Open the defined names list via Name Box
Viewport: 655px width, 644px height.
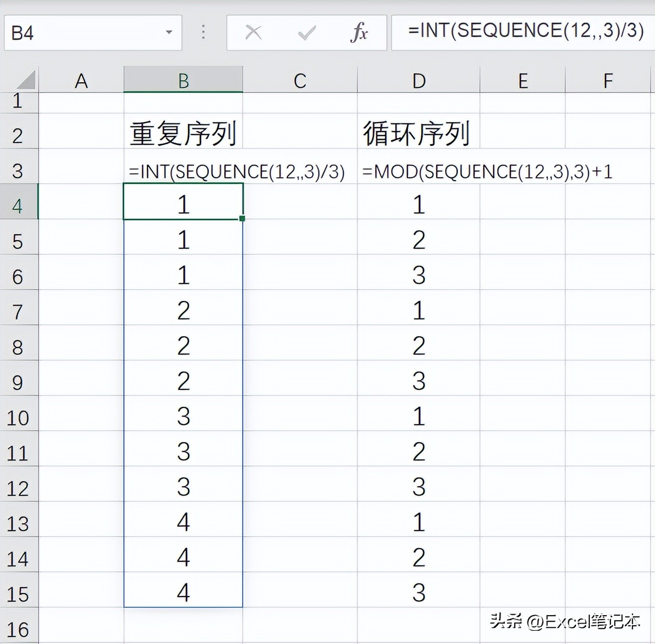tap(169, 32)
